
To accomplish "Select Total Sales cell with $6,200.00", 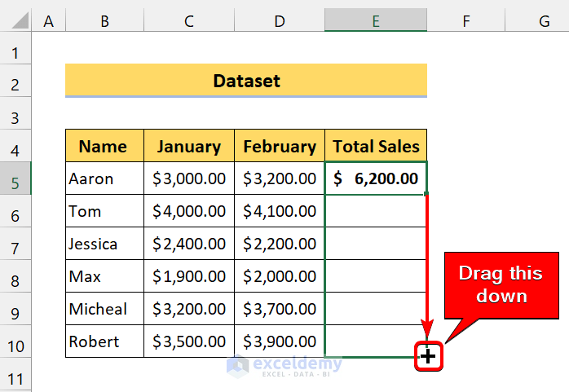I will (x=375, y=178).
